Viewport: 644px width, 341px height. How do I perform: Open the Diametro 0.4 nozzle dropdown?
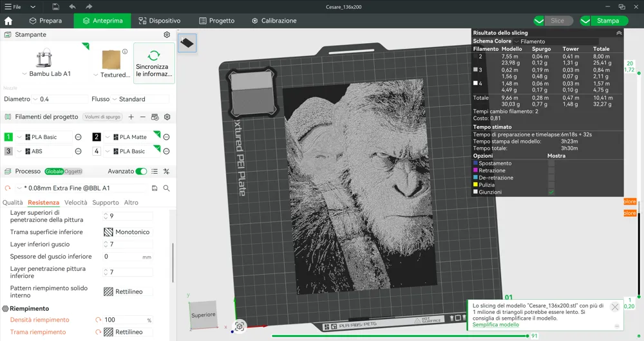tap(60, 99)
